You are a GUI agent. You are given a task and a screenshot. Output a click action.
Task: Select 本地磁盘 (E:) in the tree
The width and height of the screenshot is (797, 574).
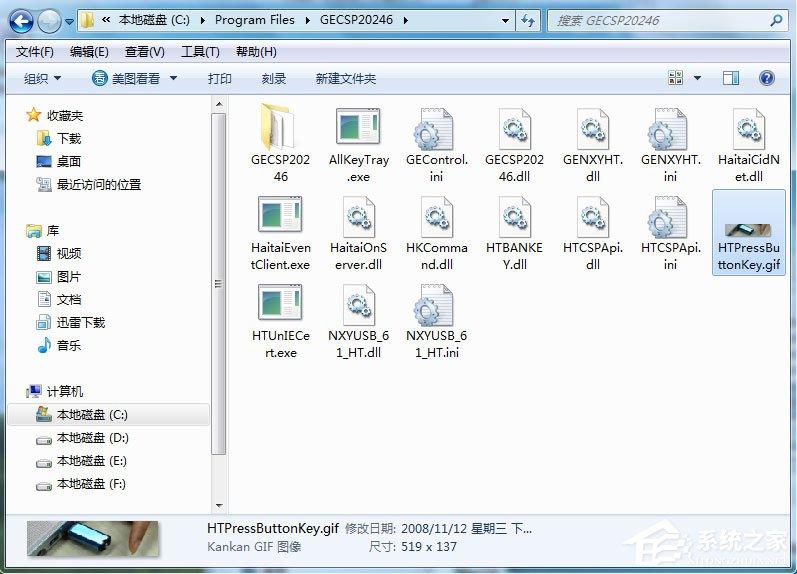91,461
